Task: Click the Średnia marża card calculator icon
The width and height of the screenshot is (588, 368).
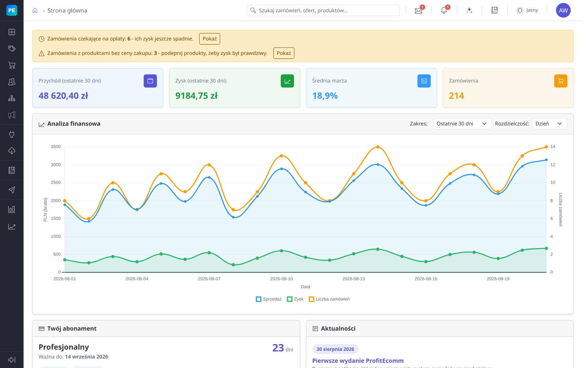Action: [424, 81]
